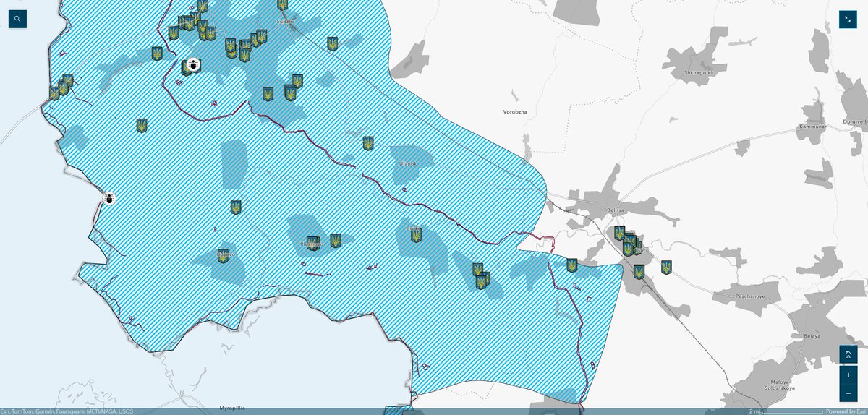Viewport: 868px width, 415px height.
Task: Select the lowest trident on the railway near Belitsa
Action: [639, 272]
